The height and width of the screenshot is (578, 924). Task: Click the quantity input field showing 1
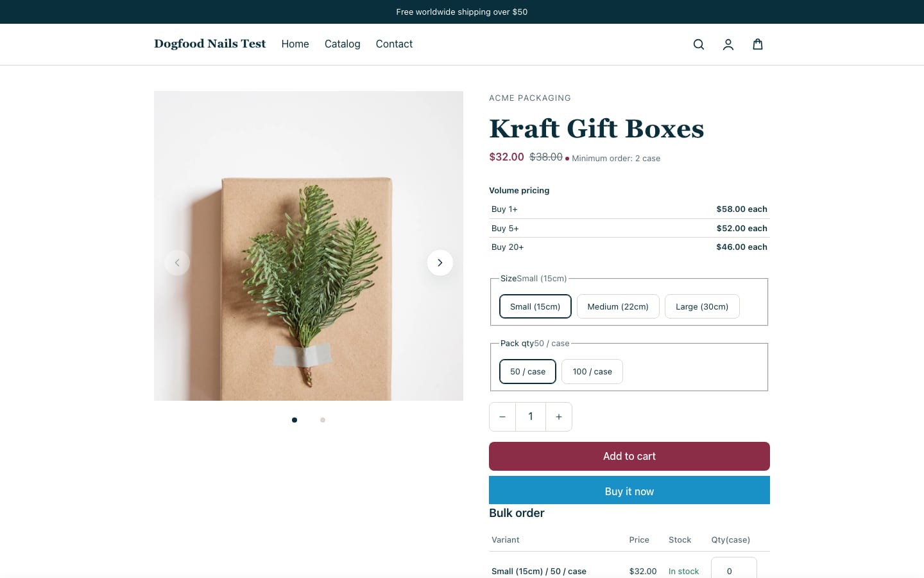click(x=531, y=417)
